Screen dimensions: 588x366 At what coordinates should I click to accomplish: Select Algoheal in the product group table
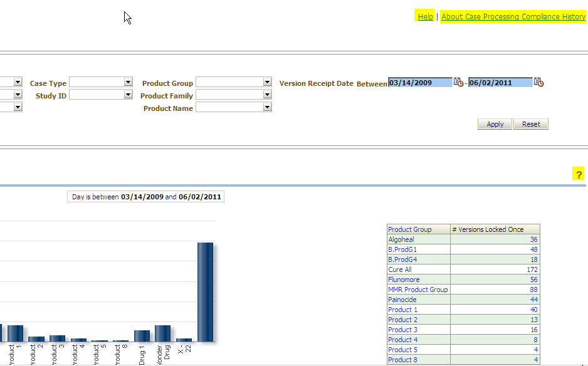click(401, 239)
